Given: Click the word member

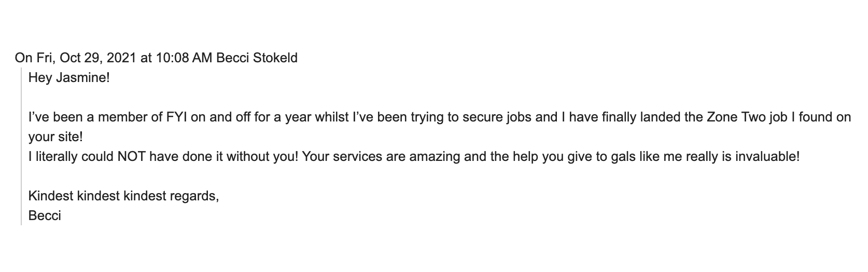Looking at the screenshot, I should pos(123,117).
